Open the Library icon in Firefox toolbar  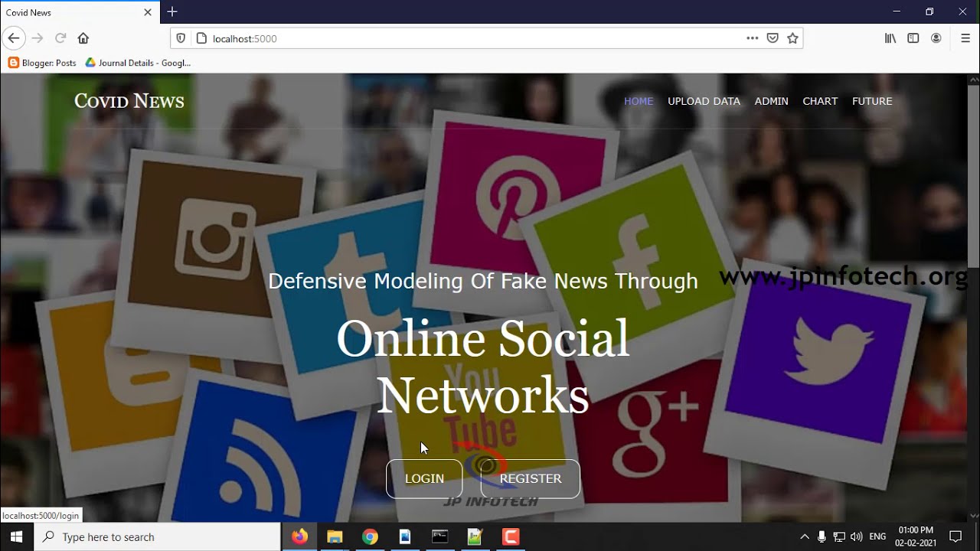[890, 38]
